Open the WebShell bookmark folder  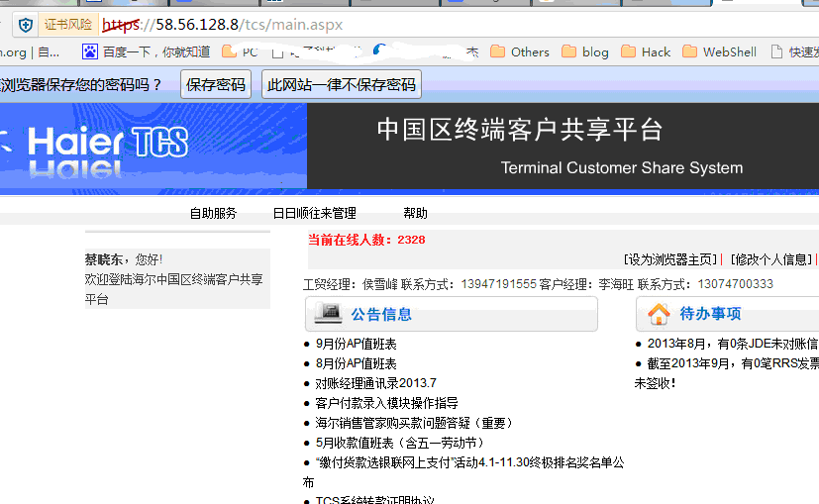pos(719,51)
